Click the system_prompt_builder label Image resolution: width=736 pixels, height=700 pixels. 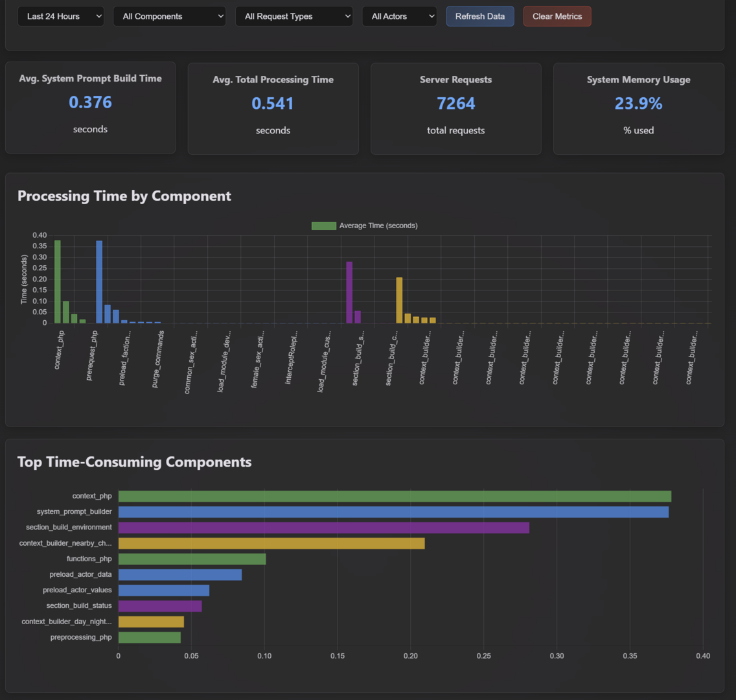point(74,512)
